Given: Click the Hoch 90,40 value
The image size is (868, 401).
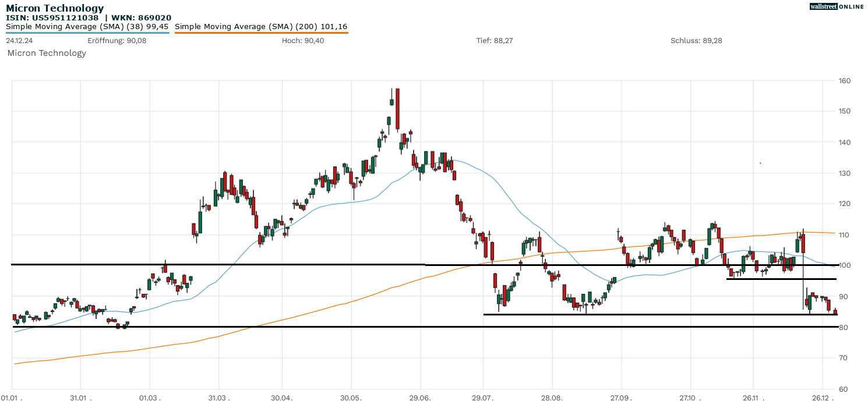Looking at the screenshot, I should (x=302, y=40).
